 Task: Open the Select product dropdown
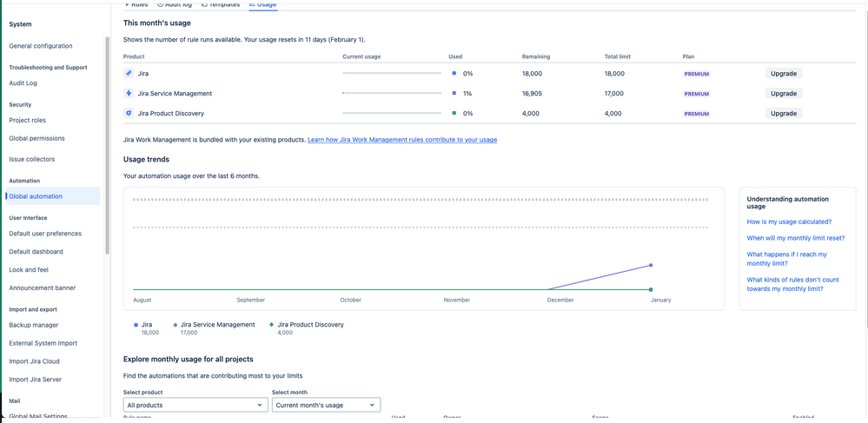pos(195,405)
